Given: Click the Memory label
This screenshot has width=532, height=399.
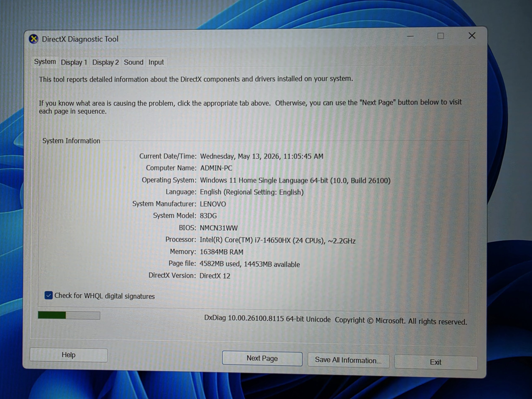Looking at the screenshot, I should (x=183, y=252).
